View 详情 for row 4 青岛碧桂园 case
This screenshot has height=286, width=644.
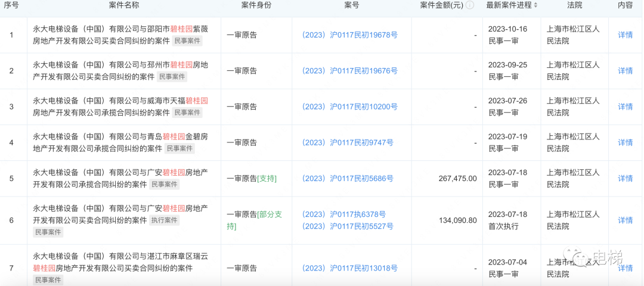pos(625,142)
